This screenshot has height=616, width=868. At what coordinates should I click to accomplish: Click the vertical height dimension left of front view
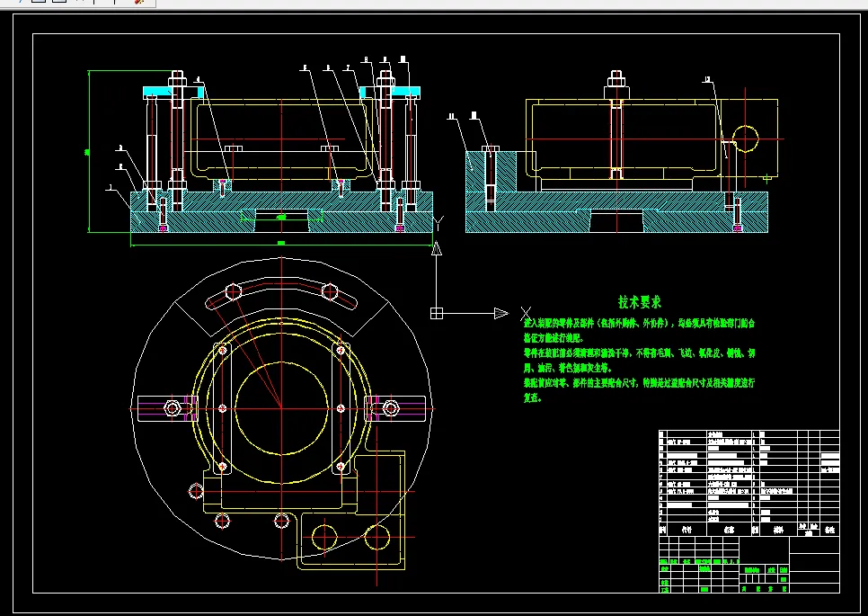tap(87, 151)
